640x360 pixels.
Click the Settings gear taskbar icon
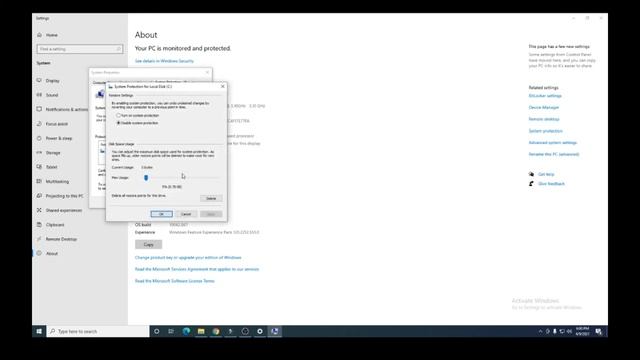[x=260, y=331]
